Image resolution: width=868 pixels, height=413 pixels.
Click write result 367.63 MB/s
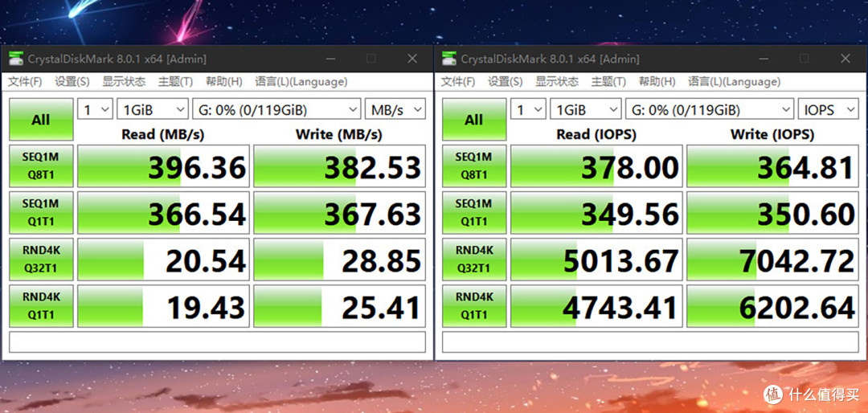[x=339, y=213]
